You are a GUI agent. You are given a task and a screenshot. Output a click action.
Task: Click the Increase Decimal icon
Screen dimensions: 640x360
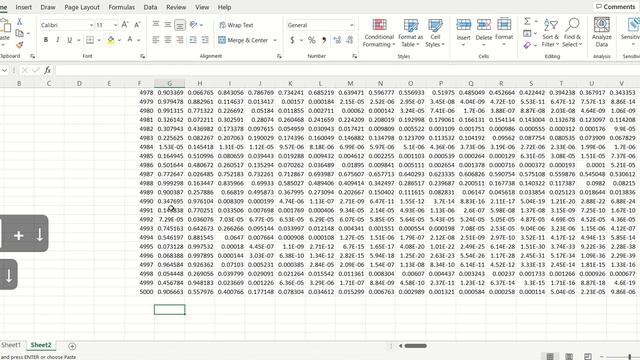coord(337,40)
